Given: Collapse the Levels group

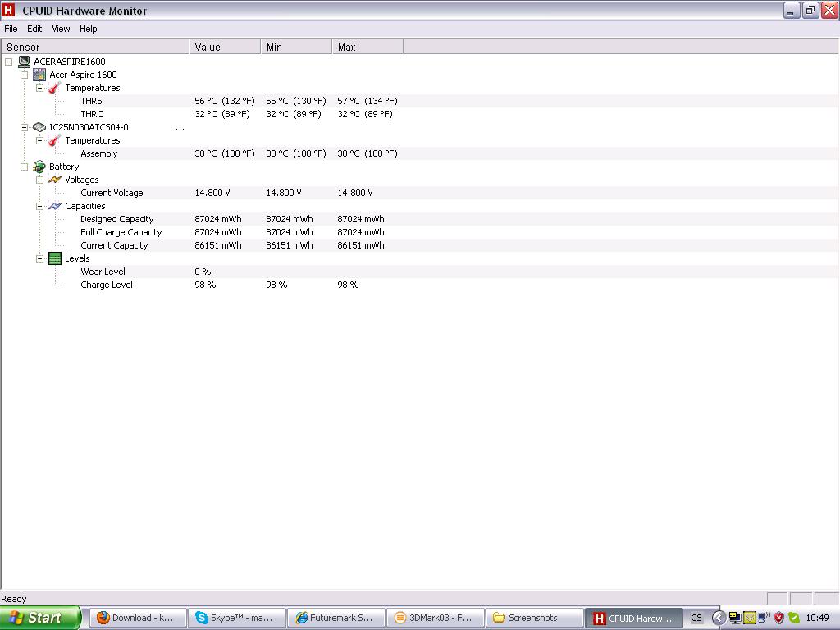Looking at the screenshot, I should (39, 258).
